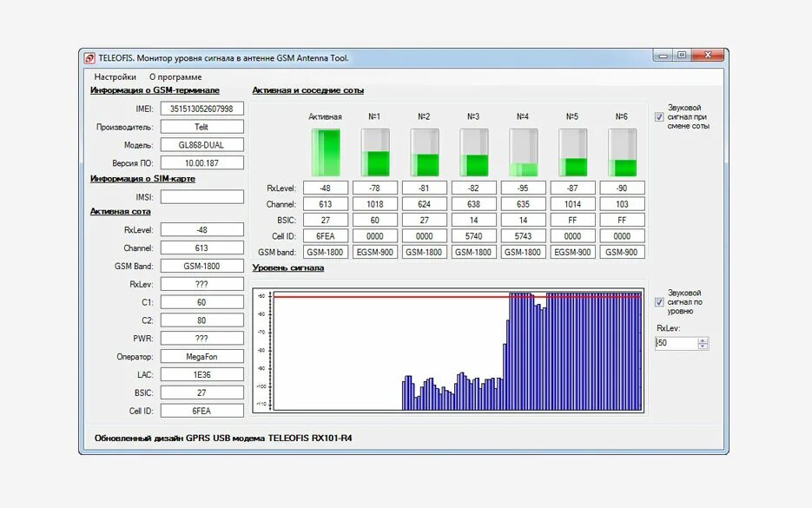Click the №1 RxLevel value -78
Image resolution: width=812 pixels, height=508 pixels.
coord(375,188)
